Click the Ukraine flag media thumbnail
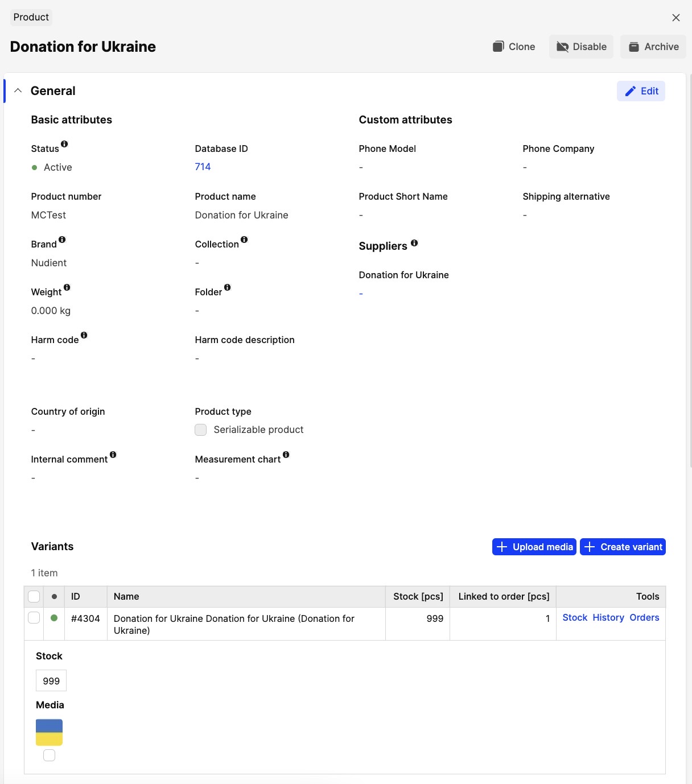692x784 pixels. (x=50, y=732)
